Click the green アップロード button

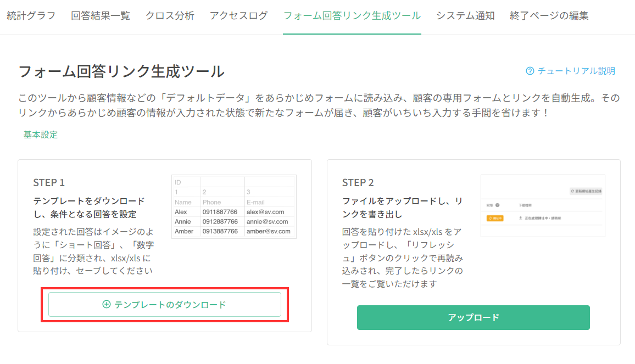(473, 317)
